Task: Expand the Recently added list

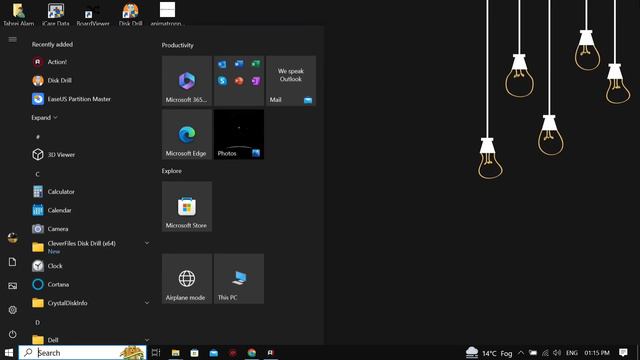Action: (x=44, y=118)
